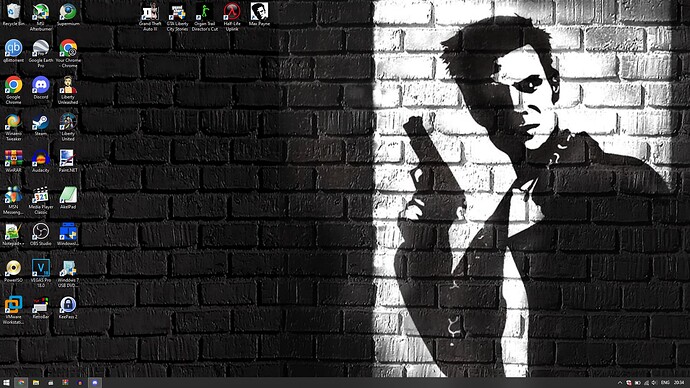Click the Notepad++ desktop icon
The image size is (690, 388).
point(13,234)
